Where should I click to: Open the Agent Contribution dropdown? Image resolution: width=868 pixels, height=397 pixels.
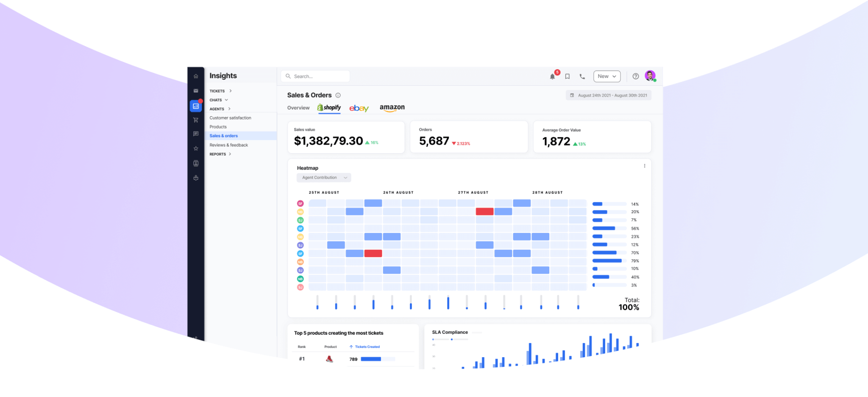323,177
